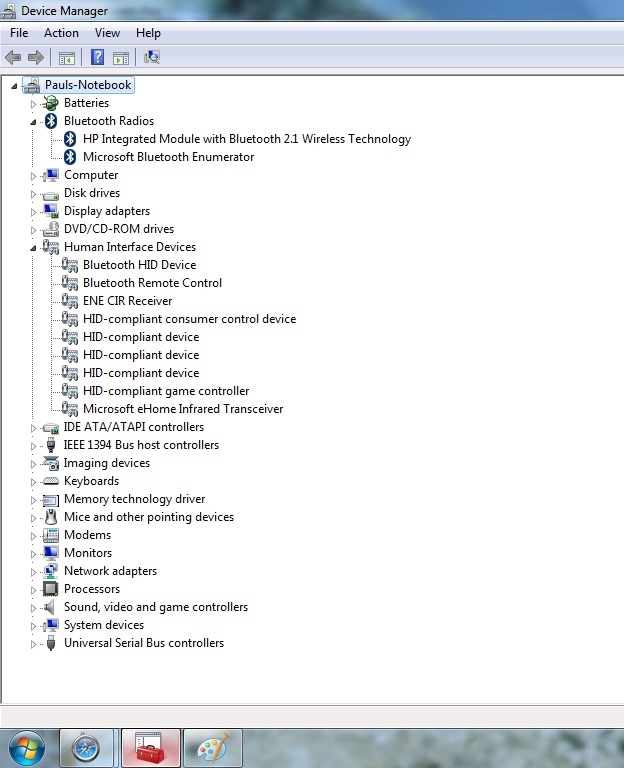624x768 pixels.
Task: Expand the IDE ATA/ATAPI controllers category
Action: pos(33,428)
